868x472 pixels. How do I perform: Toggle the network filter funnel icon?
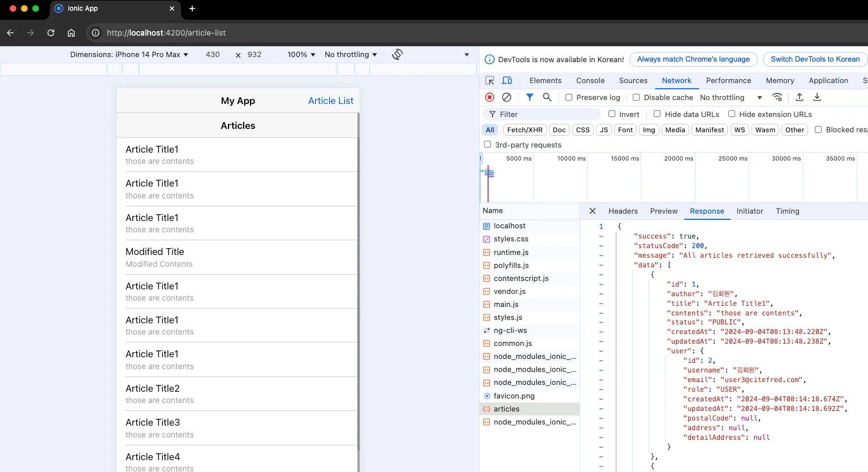tap(530, 97)
